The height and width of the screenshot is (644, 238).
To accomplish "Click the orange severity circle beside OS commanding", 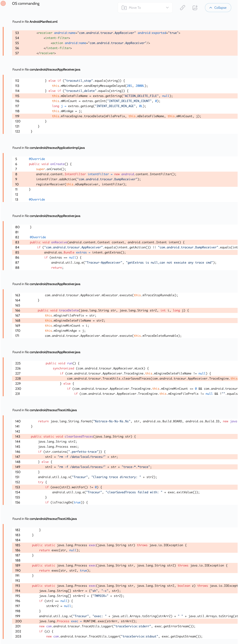I will (x=3, y=3).
